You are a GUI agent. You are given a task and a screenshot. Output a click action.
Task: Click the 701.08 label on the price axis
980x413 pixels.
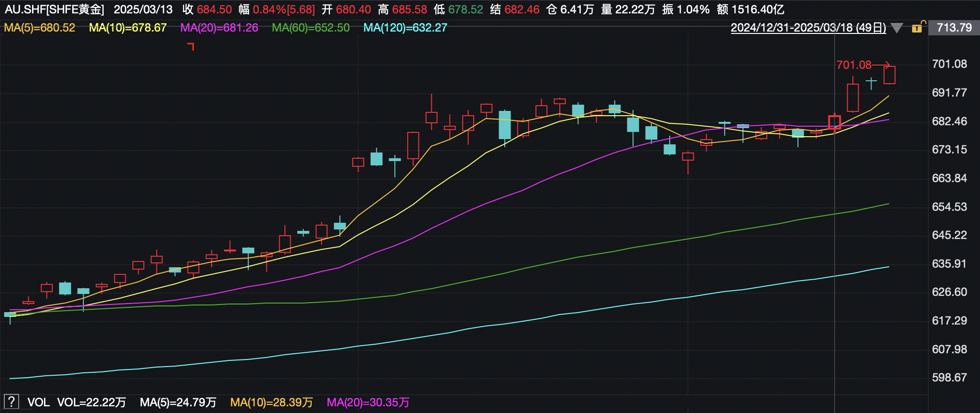point(949,64)
